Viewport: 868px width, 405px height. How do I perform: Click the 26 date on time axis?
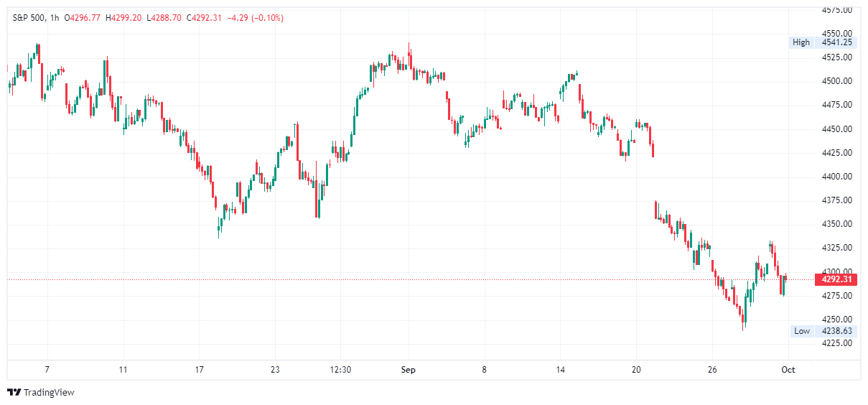(x=712, y=370)
